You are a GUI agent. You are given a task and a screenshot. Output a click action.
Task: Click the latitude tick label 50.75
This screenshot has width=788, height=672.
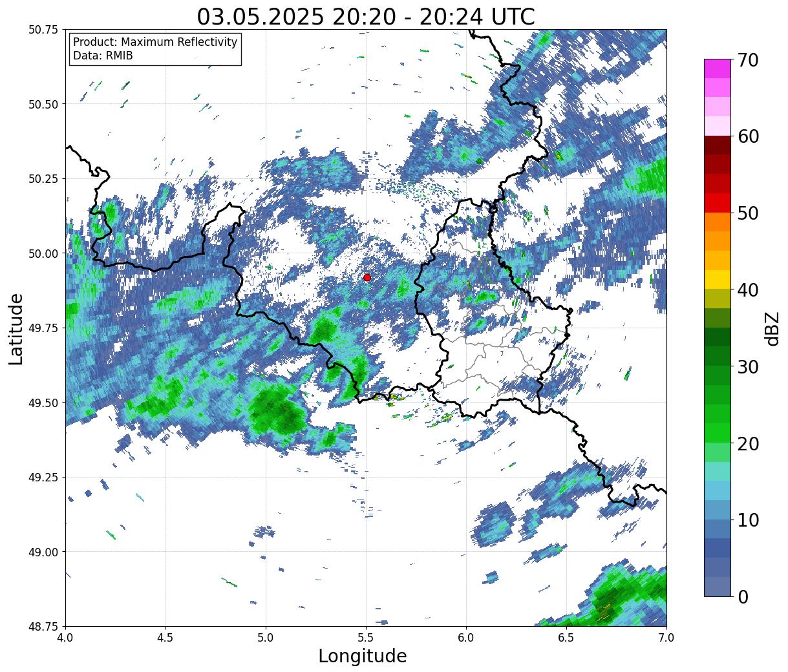coord(43,30)
